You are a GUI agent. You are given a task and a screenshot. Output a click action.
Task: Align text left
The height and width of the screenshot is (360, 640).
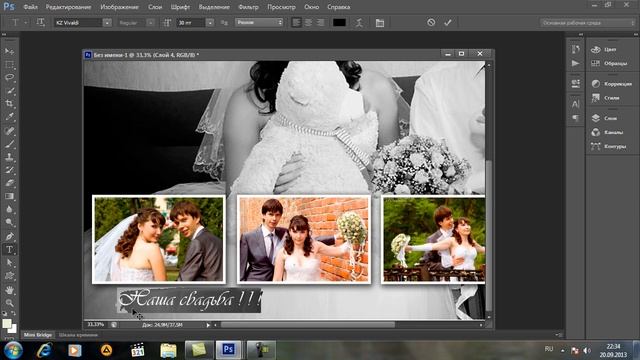[296, 22]
